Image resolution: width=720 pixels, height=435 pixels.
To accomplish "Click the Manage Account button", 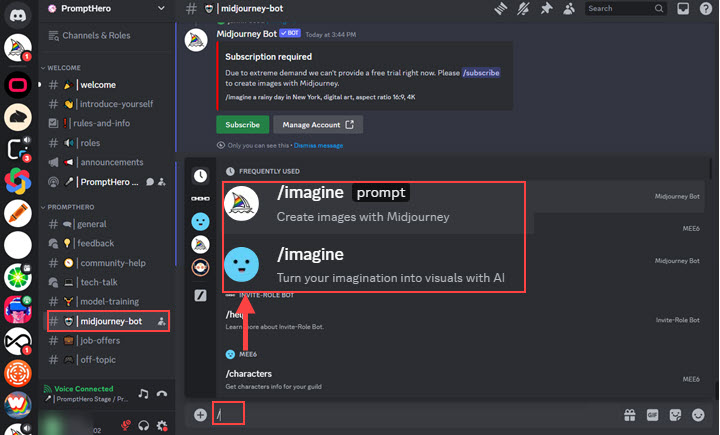I will pyautogui.click(x=318, y=124).
